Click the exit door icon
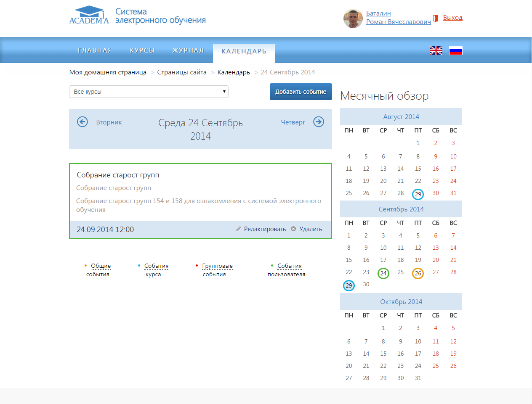The height and width of the screenshot is (404, 532). point(436,18)
